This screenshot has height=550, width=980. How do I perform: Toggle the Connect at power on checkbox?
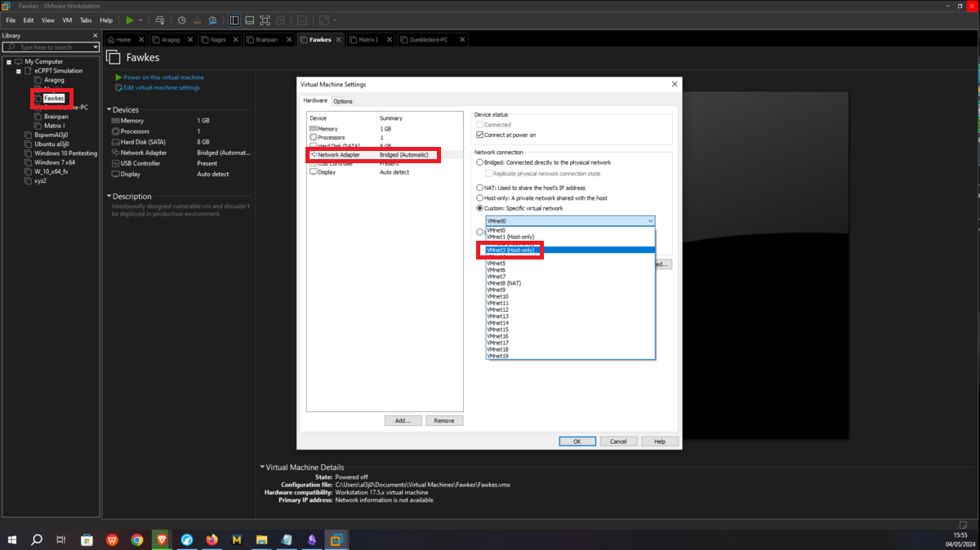[x=481, y=135]
